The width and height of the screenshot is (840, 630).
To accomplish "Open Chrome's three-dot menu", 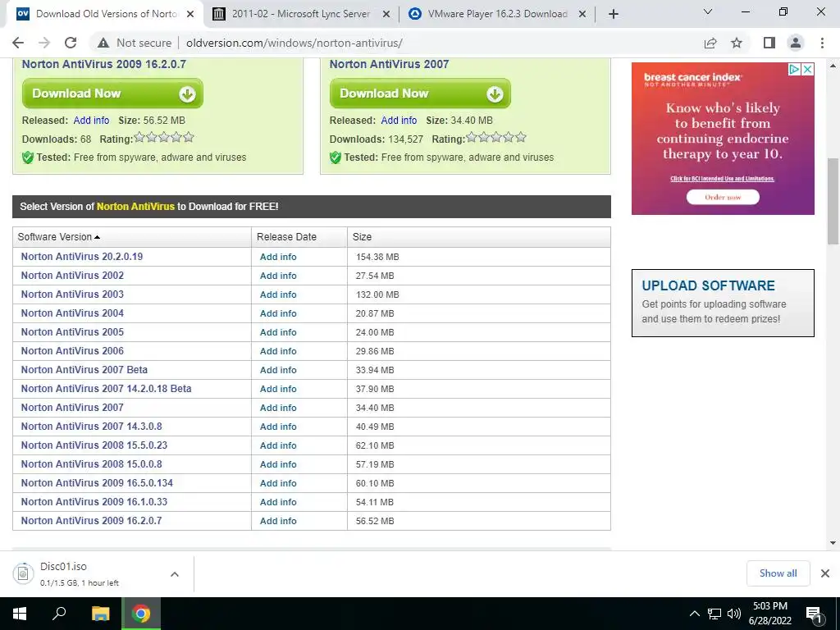I will click(822, 43).
